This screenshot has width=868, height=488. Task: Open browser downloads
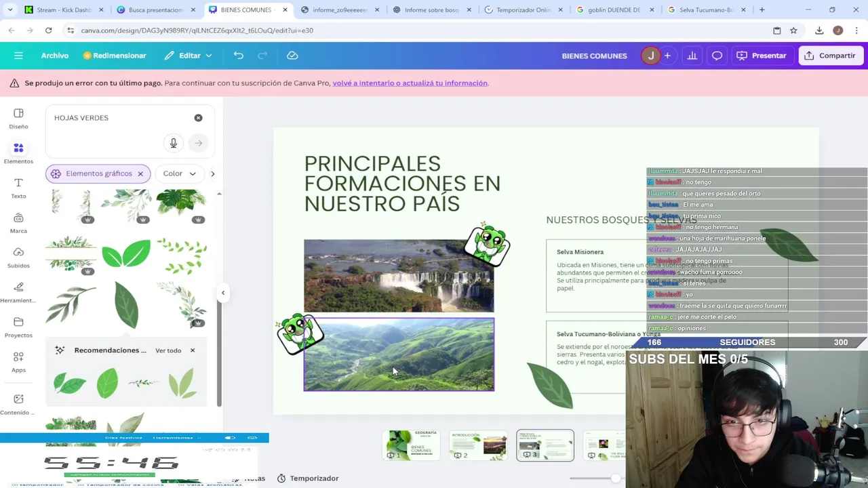tap(819, 30)
